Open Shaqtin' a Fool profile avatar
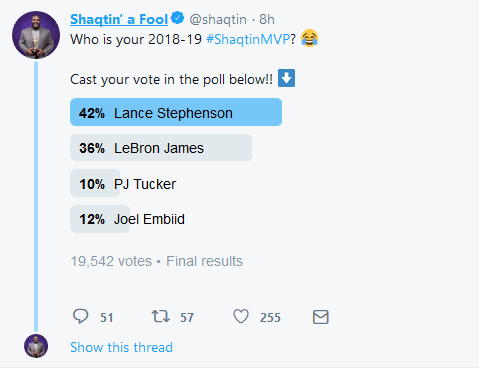 point(36,35)
